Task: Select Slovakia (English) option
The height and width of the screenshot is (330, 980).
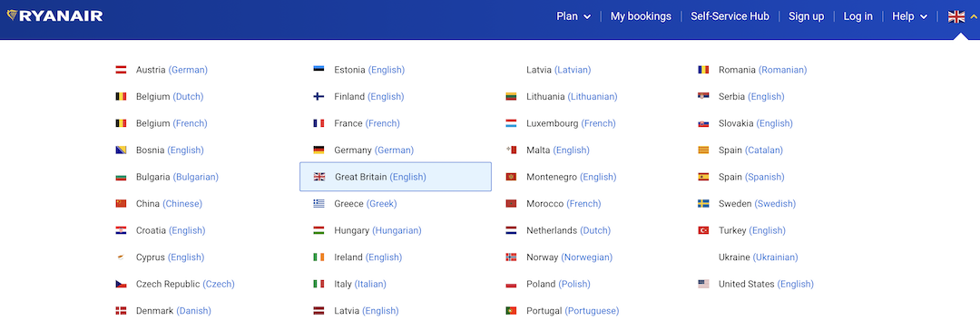Action: [756, 123]
